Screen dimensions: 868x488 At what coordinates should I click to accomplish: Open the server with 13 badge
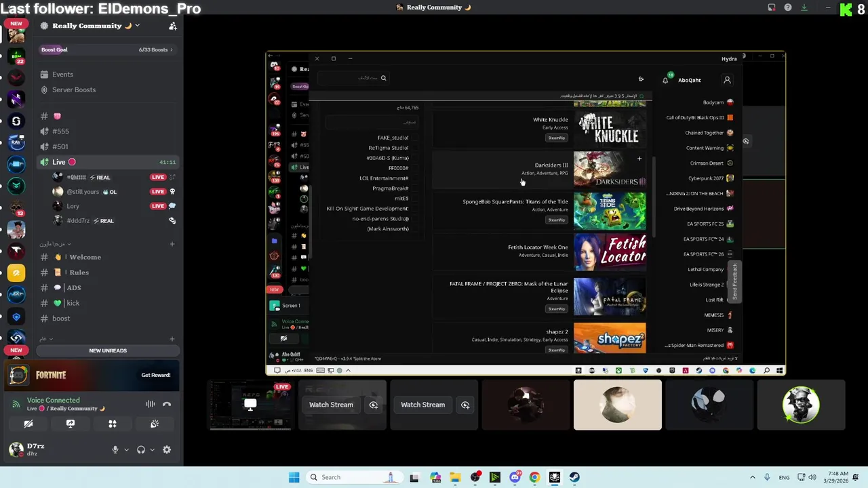point(16,207)
